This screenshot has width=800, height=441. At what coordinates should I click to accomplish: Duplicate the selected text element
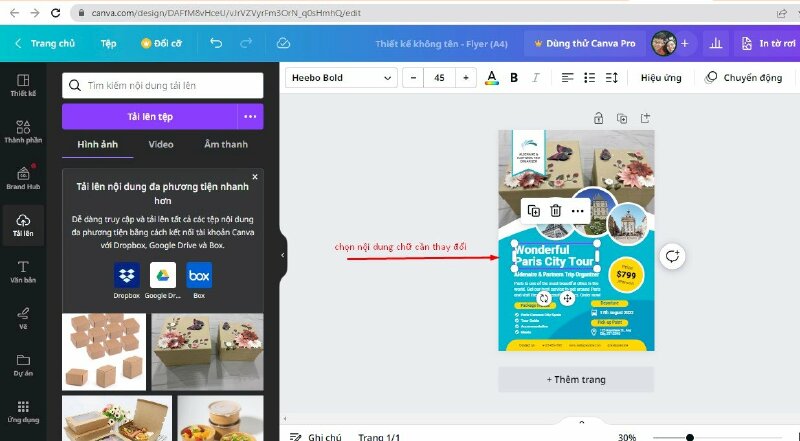click(x=534, y=211)
